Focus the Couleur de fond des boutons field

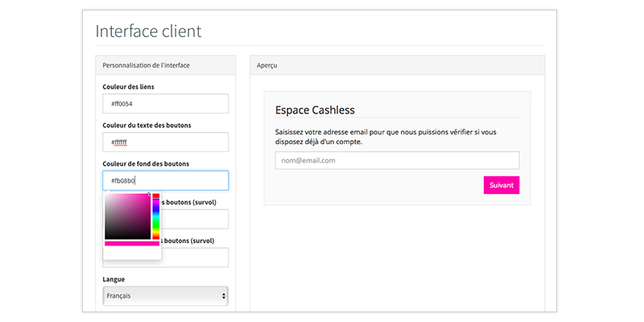[x=166, y=180]
